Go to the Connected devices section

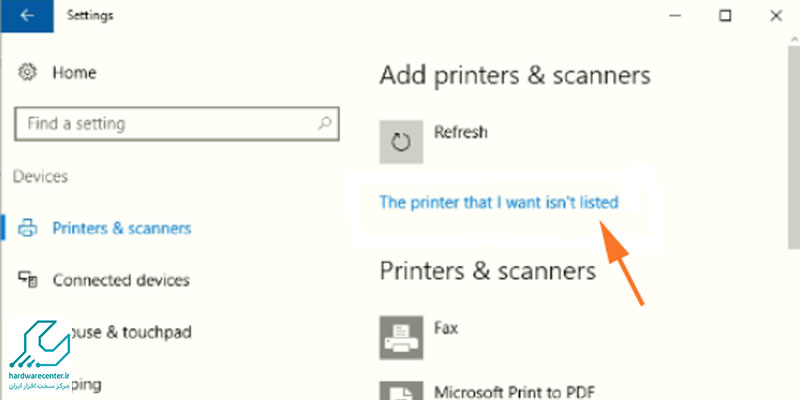pyautogui.click(x=121, y=280)
